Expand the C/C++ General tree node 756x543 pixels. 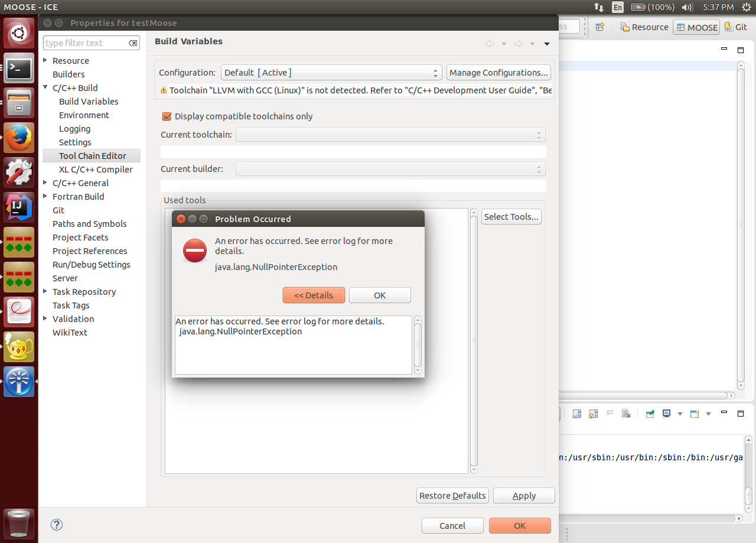tap(45, 183)
